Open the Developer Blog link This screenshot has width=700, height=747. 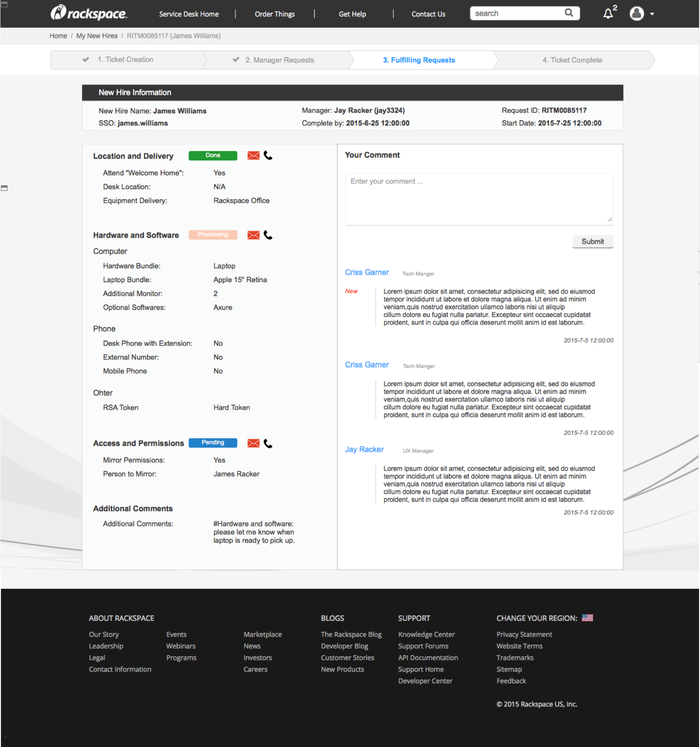tap(344, 646)
